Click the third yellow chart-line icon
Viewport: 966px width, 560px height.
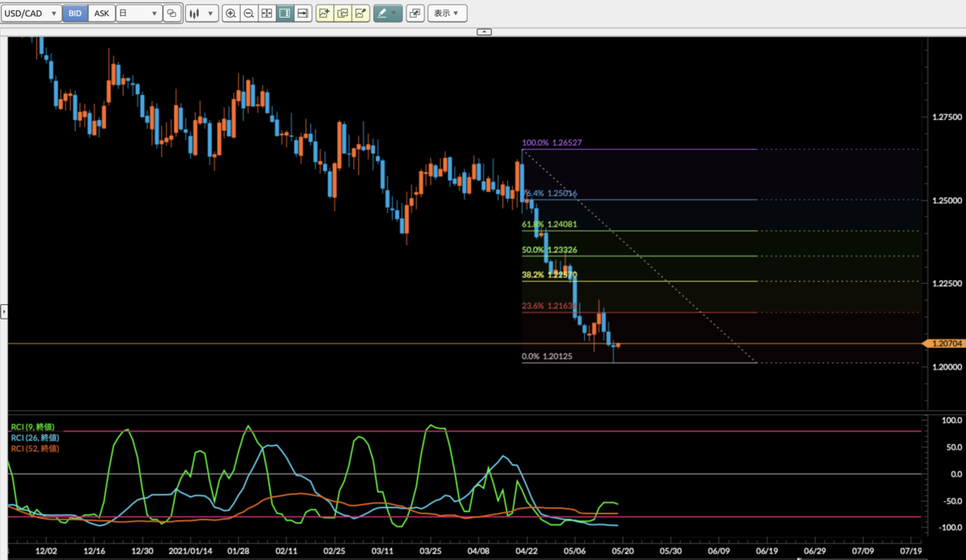360,14
